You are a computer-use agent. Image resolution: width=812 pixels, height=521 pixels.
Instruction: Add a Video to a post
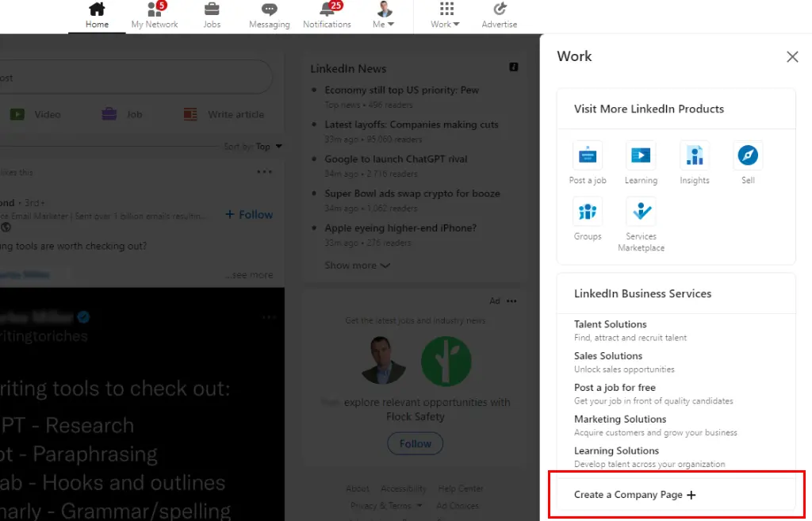click(35, 114)
